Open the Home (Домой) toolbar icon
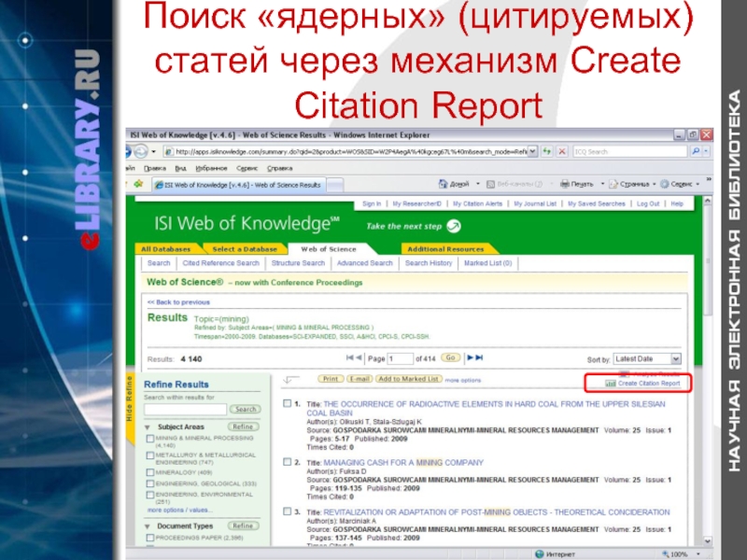Screen dimensions: 747x560 (458, 185)
